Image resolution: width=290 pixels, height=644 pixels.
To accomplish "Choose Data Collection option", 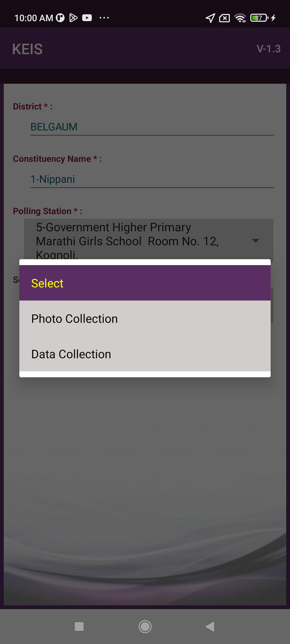I will tap(145, 354).
